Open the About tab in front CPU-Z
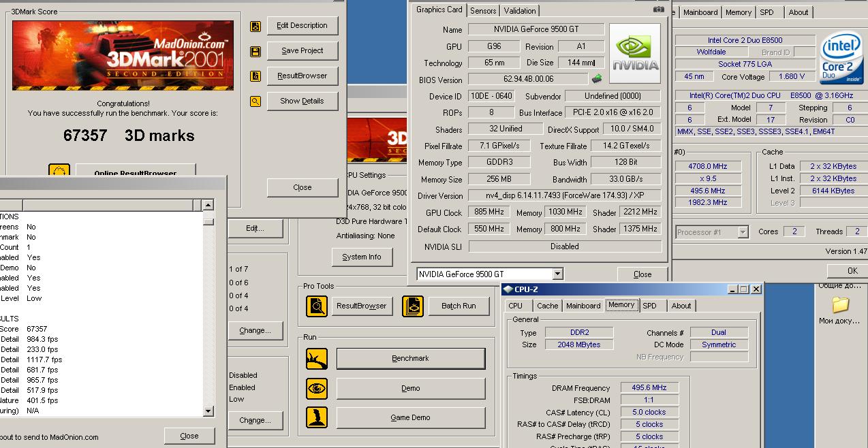 click(681, 306)
